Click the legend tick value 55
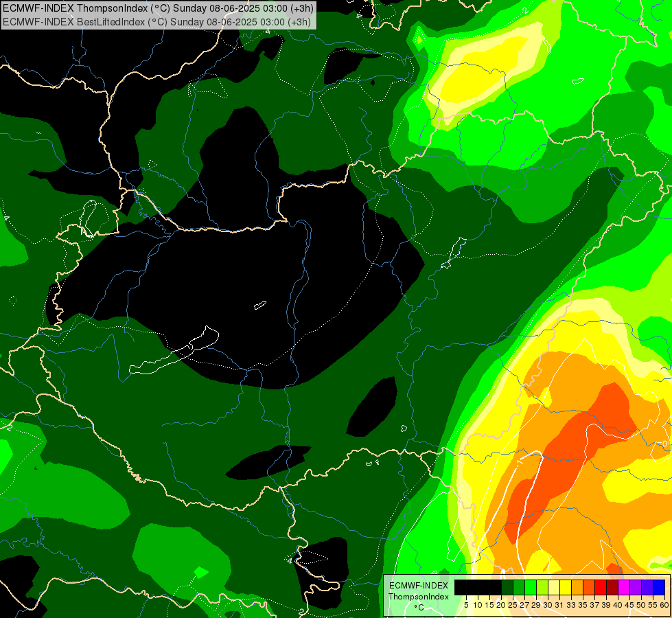 point(653,605)
